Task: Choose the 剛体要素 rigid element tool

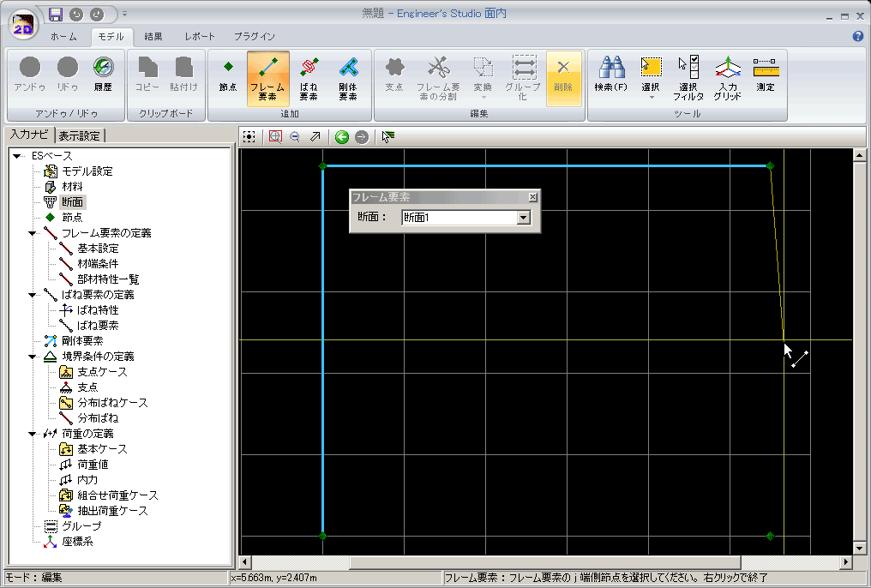Action: [x=348, y=78]
